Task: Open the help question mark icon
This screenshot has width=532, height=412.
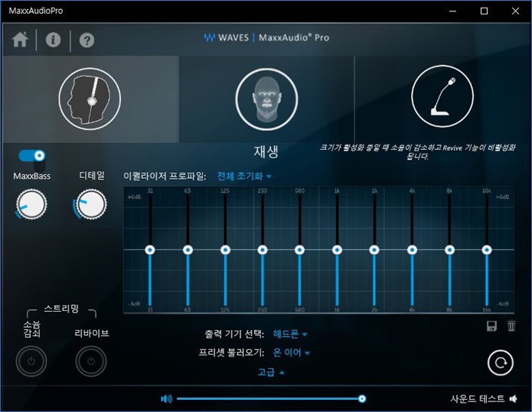Action: (x=87, y=40)
